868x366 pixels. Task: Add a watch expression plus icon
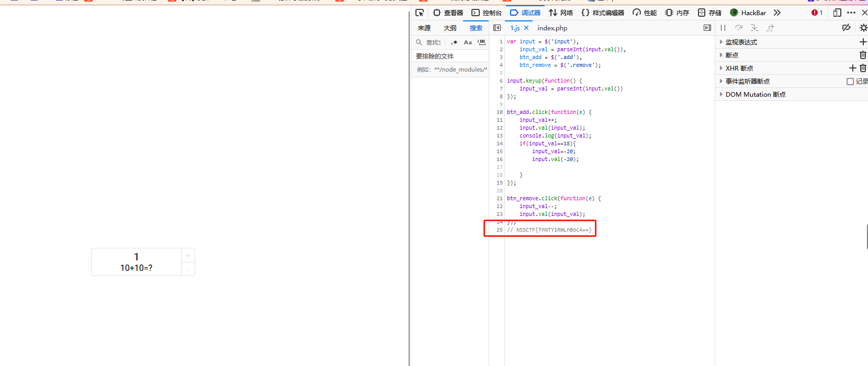point(863,42)
